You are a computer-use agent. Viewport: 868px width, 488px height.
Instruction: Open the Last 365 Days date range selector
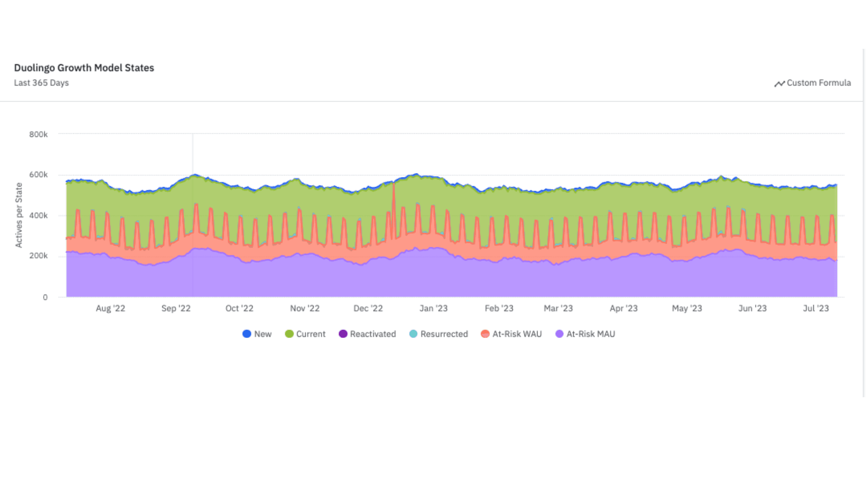[41, 83]
